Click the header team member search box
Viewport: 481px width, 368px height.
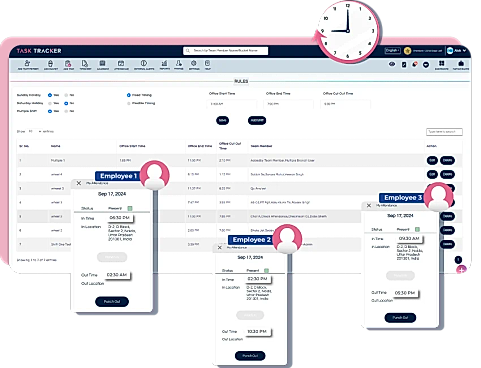[226, 51]
